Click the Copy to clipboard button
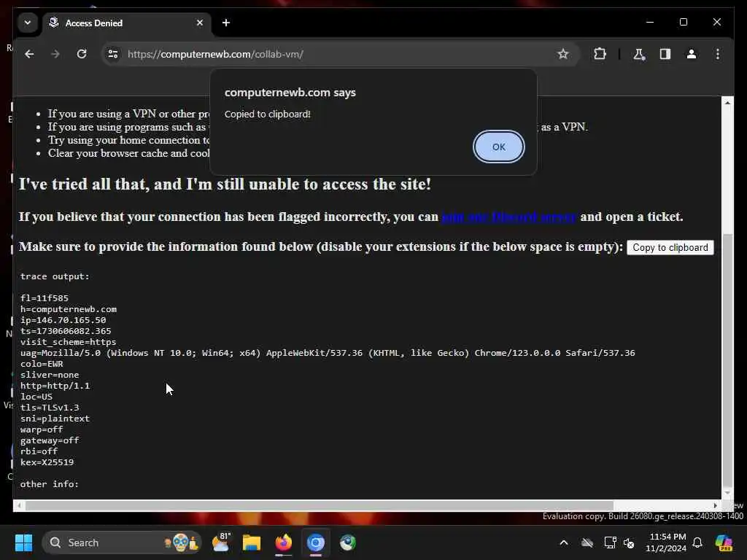Screen dimensions: 747x560 click(x=670, y=248)
